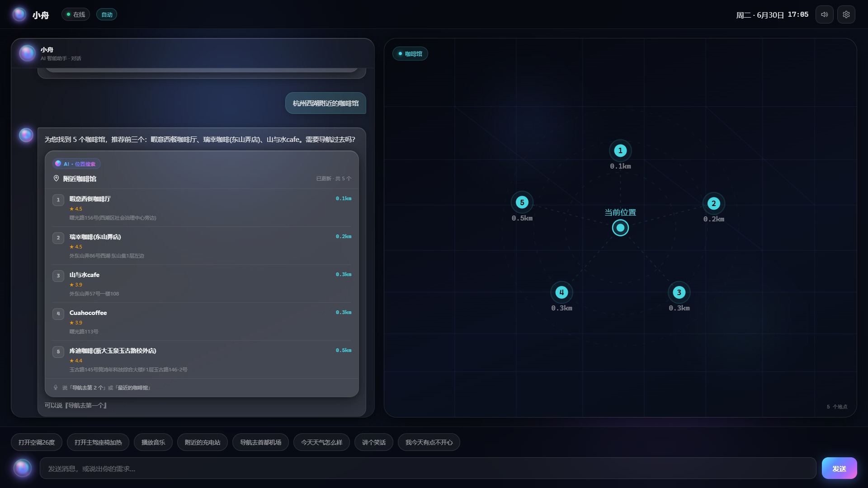This screenshot has width=868, height=488.
Task: Select the 山与水cafe list entry
Action: (x=202, y=284)
